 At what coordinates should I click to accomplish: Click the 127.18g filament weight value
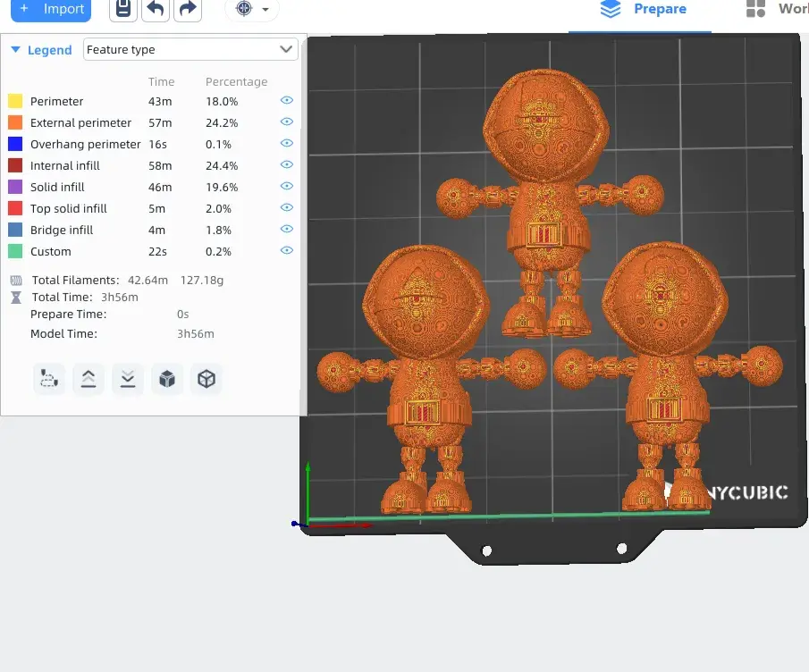(x=202, y=280)
